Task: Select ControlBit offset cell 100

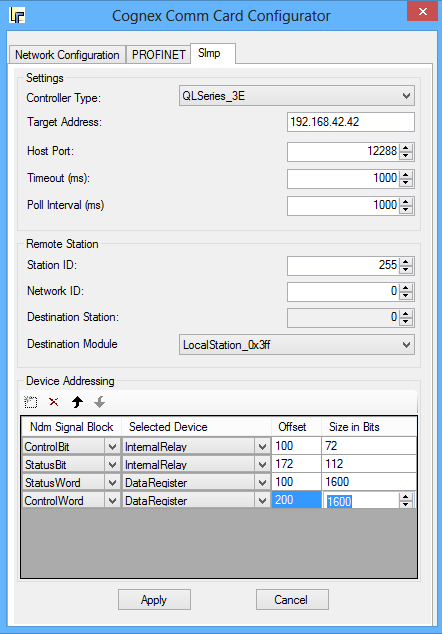Action: tap(296, 446)
